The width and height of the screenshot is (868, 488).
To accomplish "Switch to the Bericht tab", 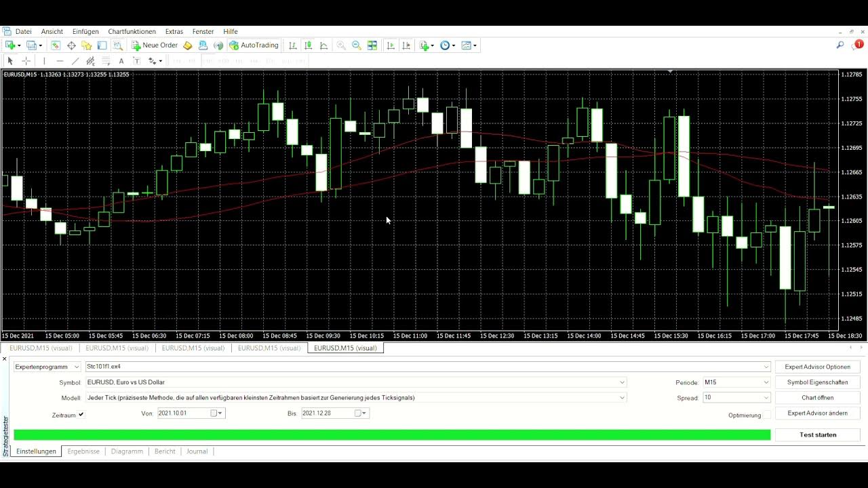I will point(165,451).
